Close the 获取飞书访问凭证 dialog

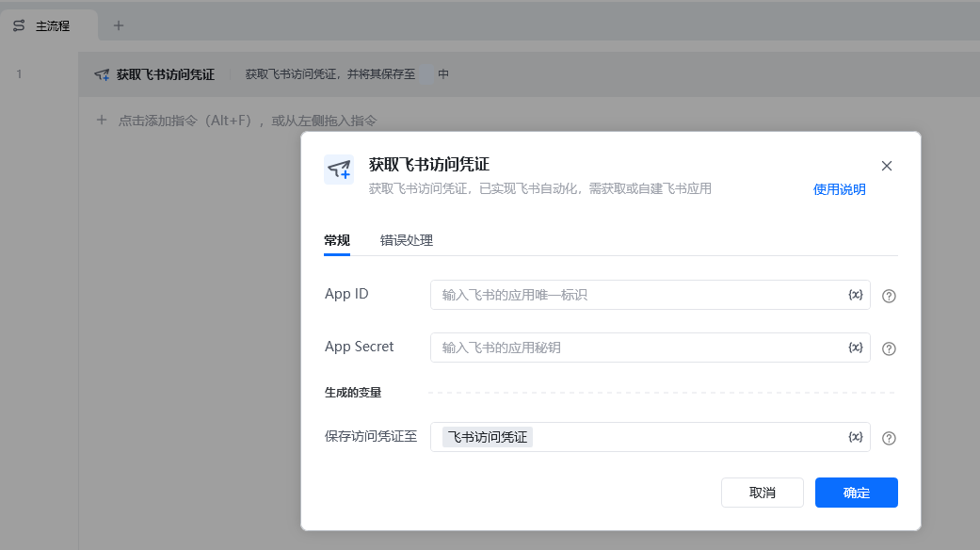[886, 166]
